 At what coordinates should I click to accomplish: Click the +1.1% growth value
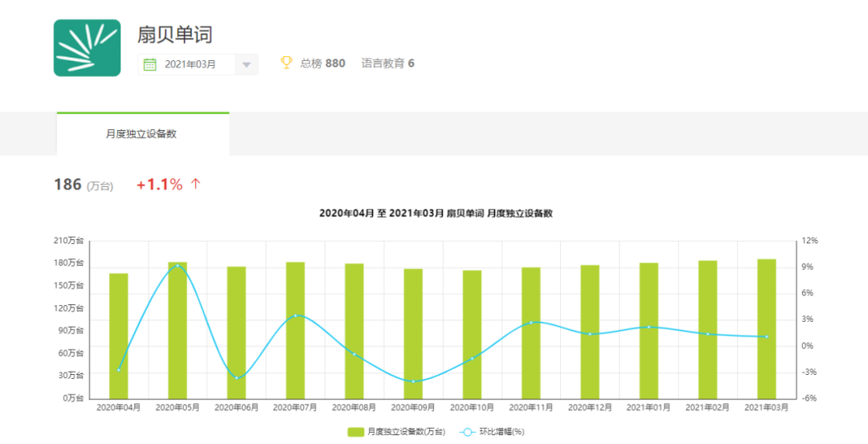click(159, 185)
